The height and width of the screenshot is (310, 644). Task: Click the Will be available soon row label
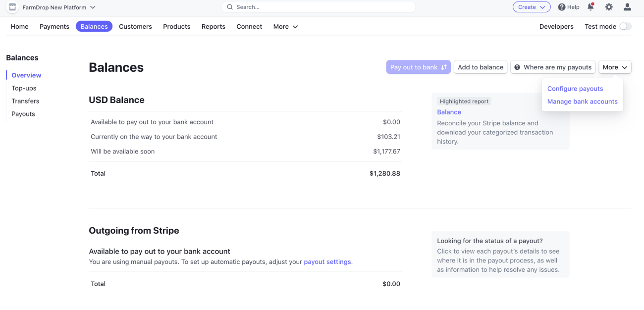coord(123,152)
